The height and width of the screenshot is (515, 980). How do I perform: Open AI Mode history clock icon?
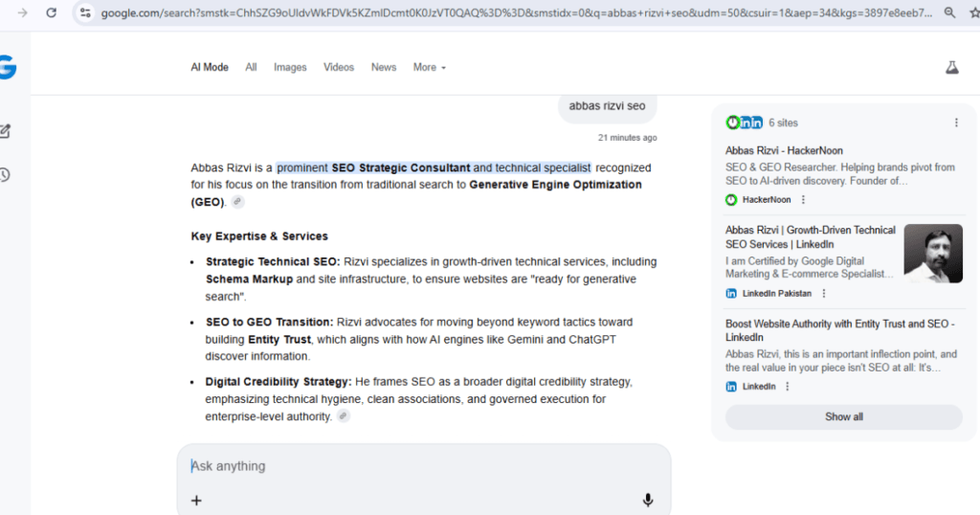[5, 175]
